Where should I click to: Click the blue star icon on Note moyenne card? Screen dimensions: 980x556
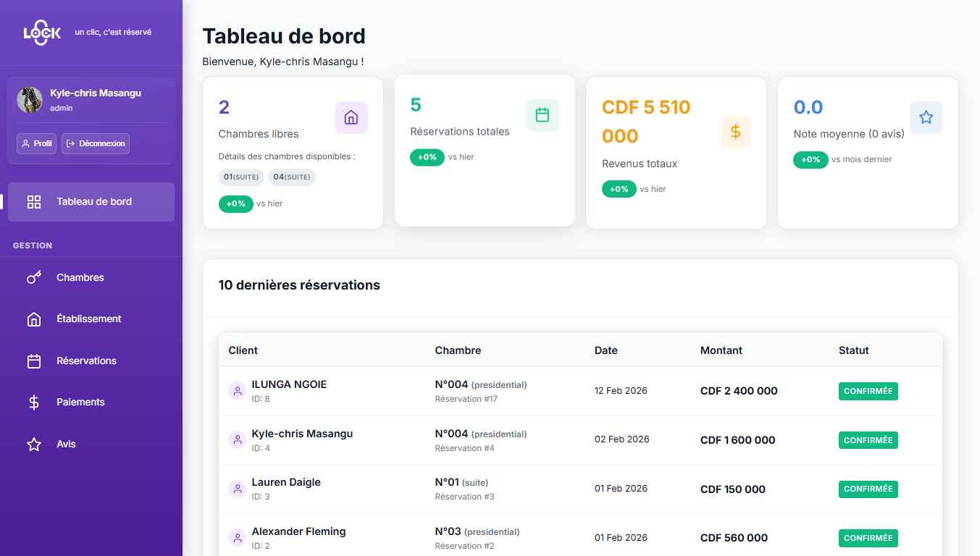[926, 117]
